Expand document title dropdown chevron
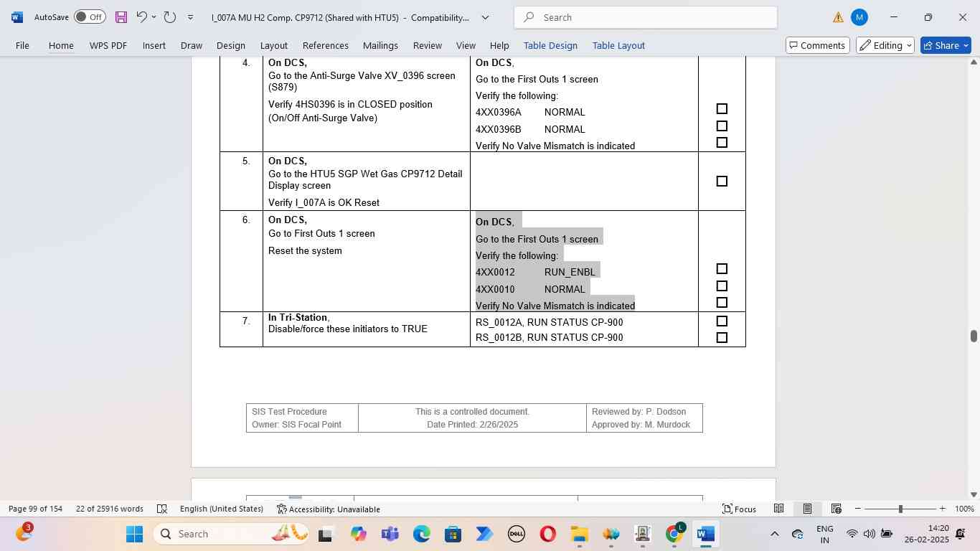Screen dimensions: 980x551 485,17
